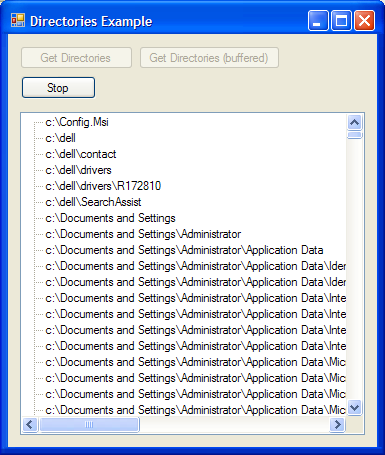Select the c:\dell\contact node
The height and width of the screenshot is (455, 385).
pos(81,154)
